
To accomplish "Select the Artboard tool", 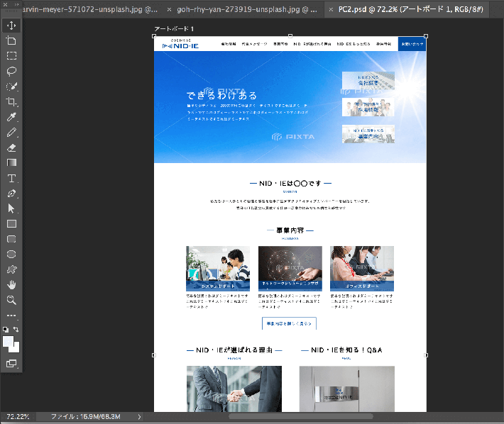I will point(11,40).
